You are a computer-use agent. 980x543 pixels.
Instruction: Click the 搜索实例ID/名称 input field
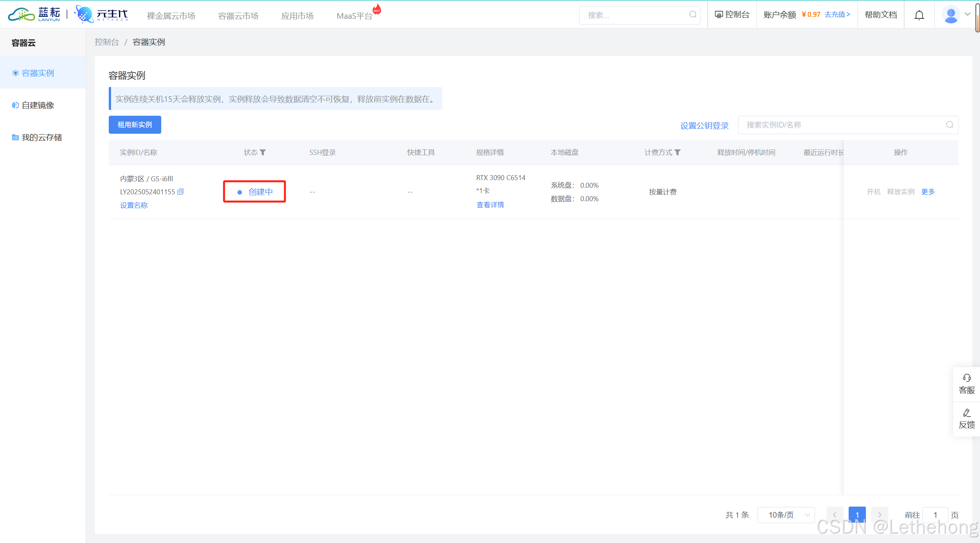pos(843,125)
